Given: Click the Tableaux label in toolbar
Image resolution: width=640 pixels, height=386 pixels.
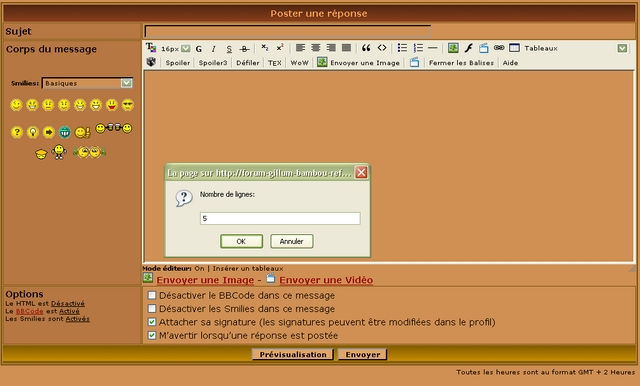Looking at the screenshot, I should pos(541,48).
